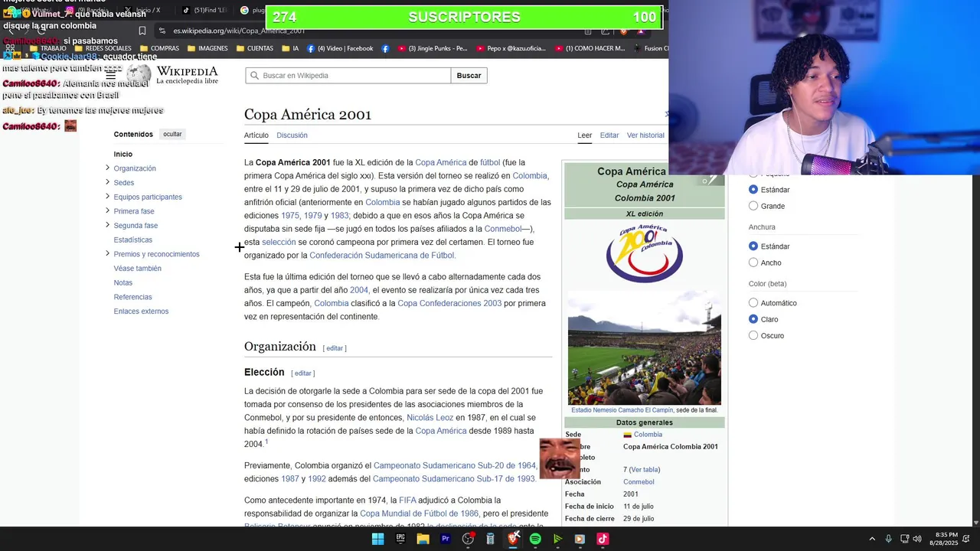Select the Leer tab

pyautogui.click(x=584, y=135)
